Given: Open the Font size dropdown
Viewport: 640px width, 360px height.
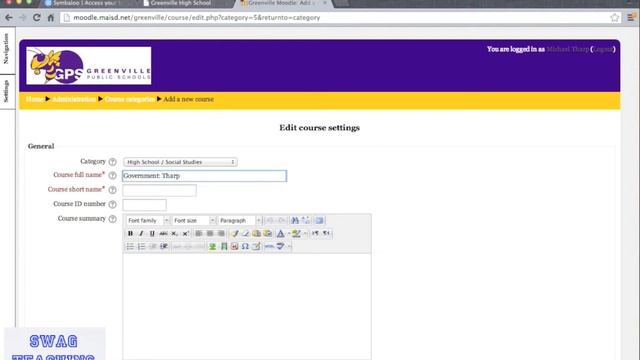Looking at the screenshot, I should [193, 220].
